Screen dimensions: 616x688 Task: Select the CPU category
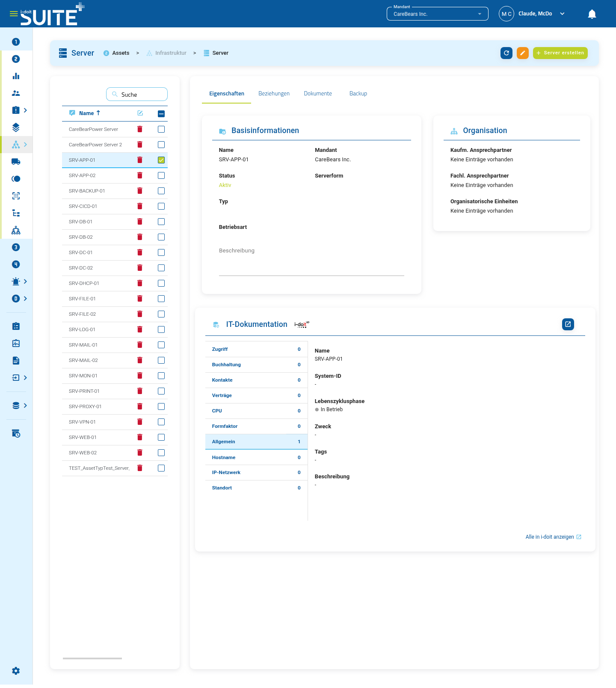[x=256, y=411]
